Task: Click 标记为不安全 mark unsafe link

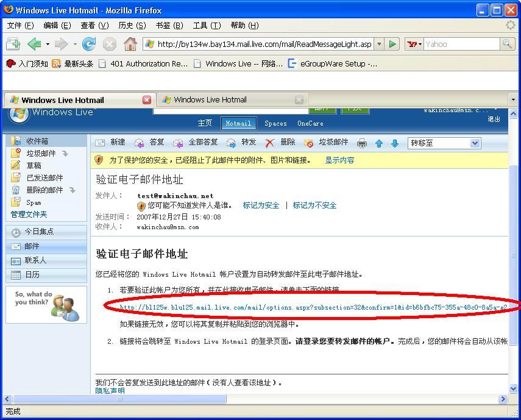Action: (x=314, y=205)
